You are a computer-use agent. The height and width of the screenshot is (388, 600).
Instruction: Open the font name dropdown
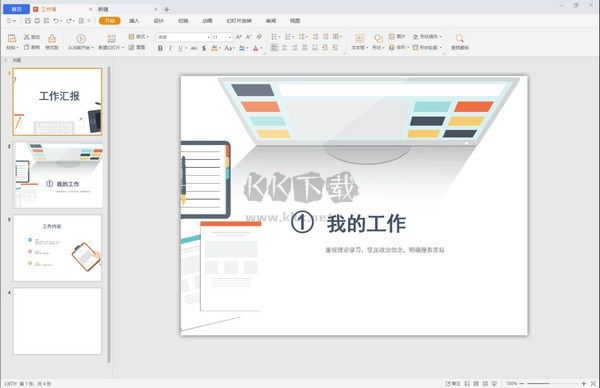coord(209,37)
